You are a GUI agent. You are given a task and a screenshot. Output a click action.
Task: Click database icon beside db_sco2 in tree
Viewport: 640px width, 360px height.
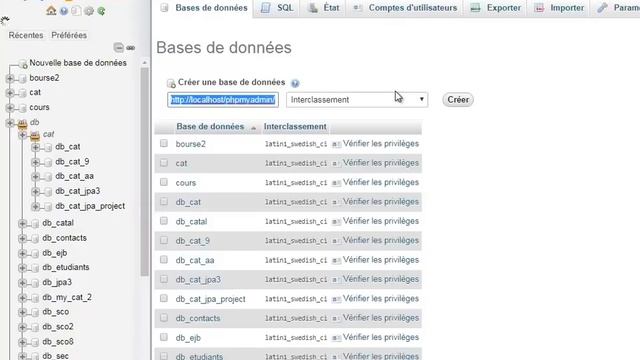point(35,327)
